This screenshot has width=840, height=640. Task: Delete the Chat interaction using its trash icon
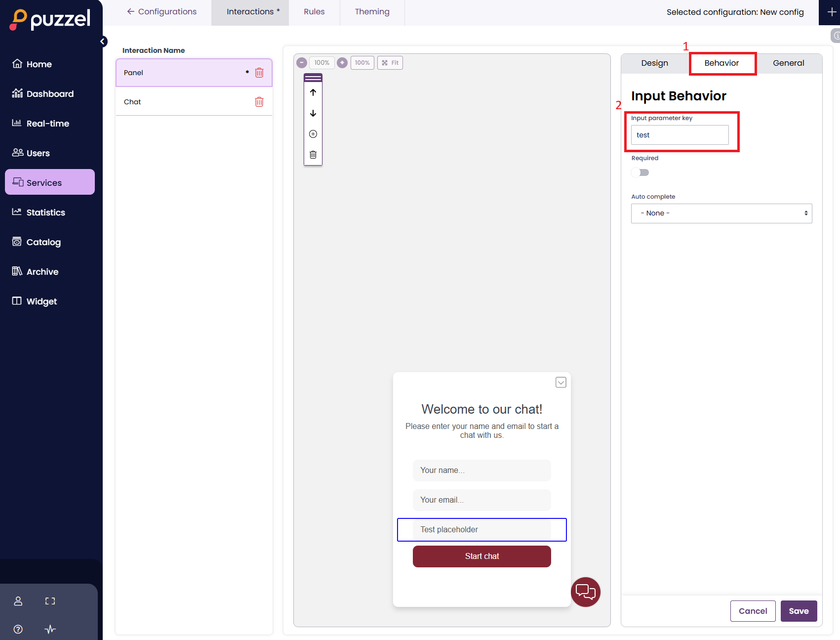click(x=259, y=101)
